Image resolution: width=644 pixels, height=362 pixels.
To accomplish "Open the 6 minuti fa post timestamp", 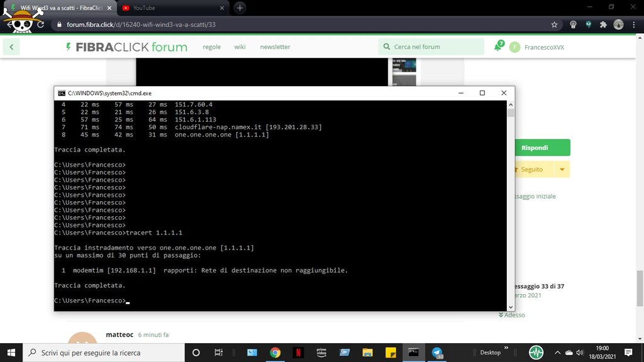I will [153, 335].
